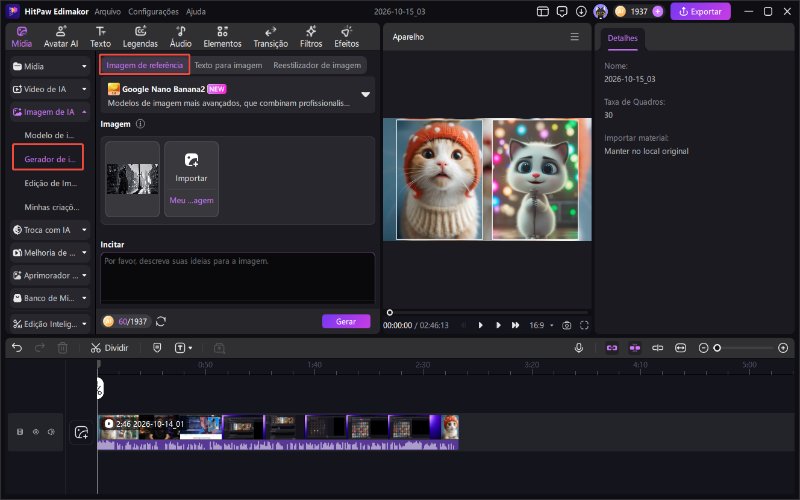
Task: Click the timeline zoom slider handle
Action: (x=717, y=348)
